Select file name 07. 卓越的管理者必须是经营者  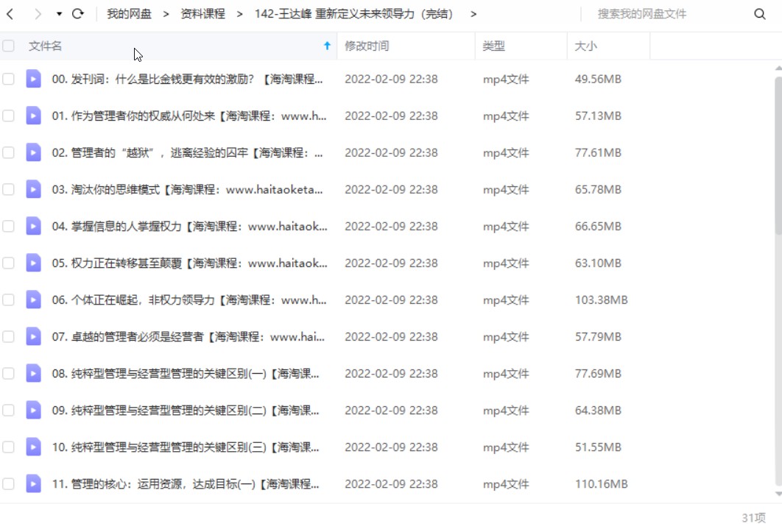(188, 336)
